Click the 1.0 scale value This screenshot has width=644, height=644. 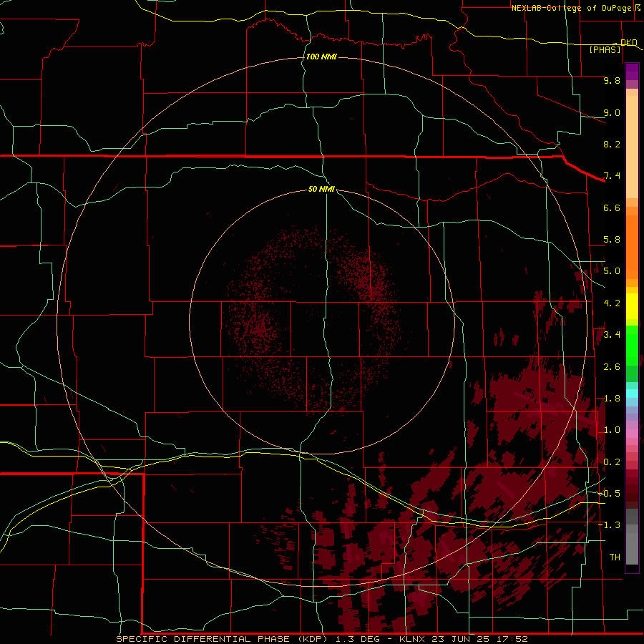click(x=612, y=430)
